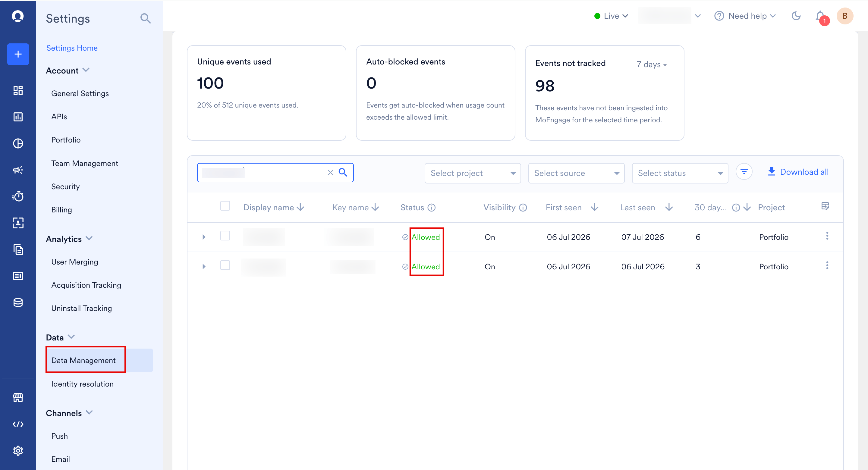Image resolution: width=868 pixels, height=470 pixels.
Task: Click the 30 day column info icon
Action: [736, 208]
